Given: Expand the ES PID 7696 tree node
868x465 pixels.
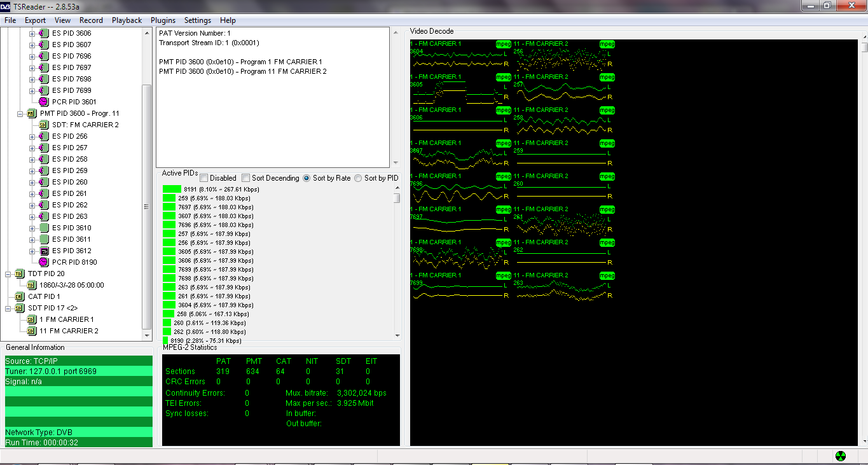Looking at the screenshot, I should pos(32,56).
